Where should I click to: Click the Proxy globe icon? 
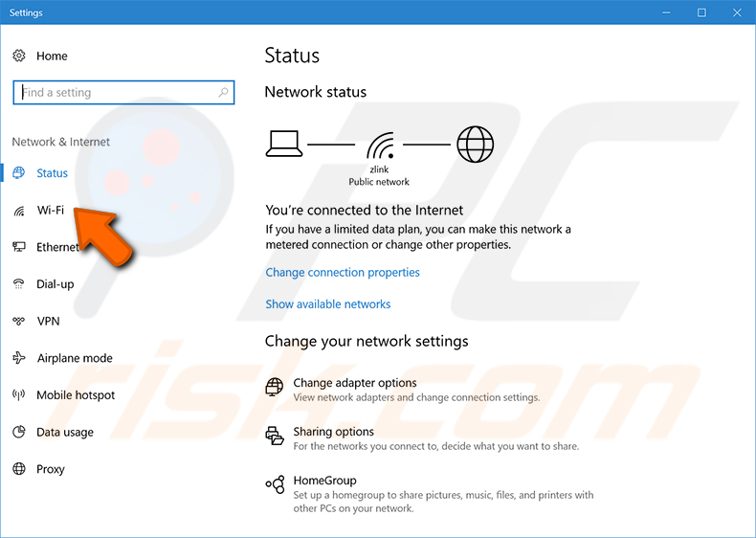(x=19, y=468)
